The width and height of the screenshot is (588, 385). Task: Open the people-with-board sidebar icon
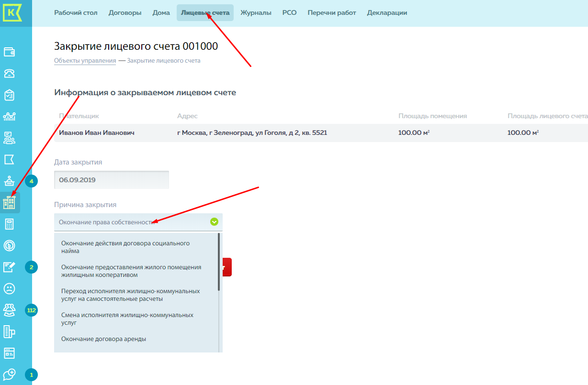coord(10,138)
